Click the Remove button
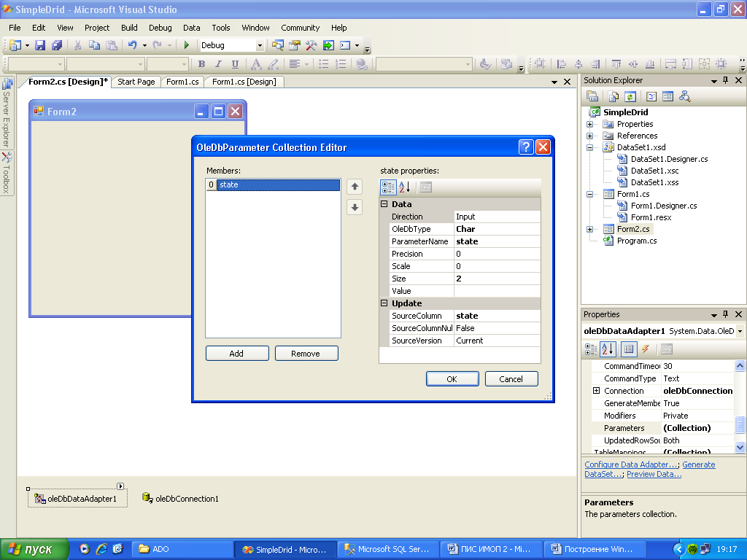 coord(306,354)
